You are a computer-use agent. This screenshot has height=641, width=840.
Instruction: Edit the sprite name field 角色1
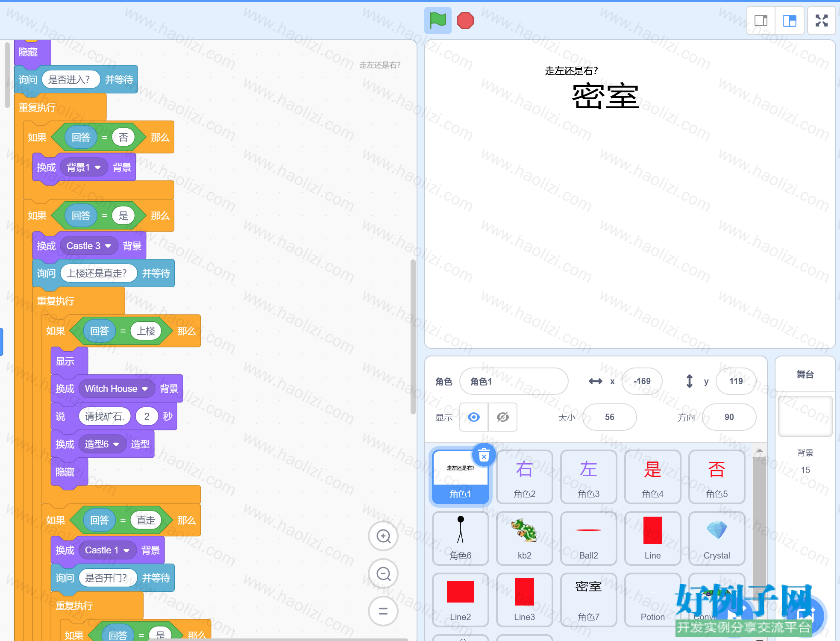click(514, 381)
